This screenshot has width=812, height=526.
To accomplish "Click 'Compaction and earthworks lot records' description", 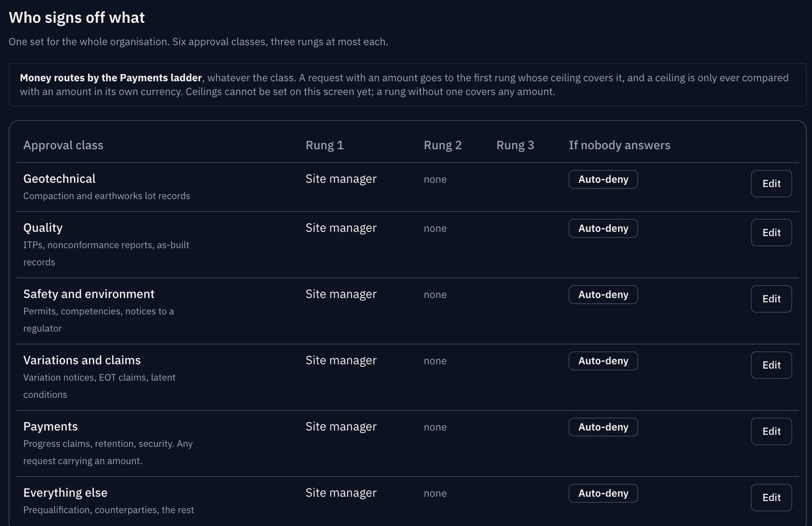I will (x=107, y=196).
